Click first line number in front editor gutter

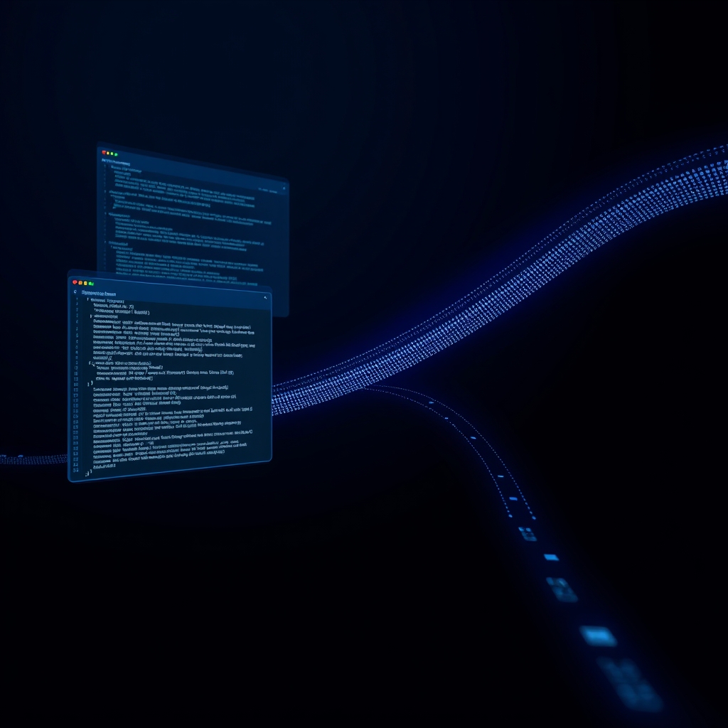(77, 301)
